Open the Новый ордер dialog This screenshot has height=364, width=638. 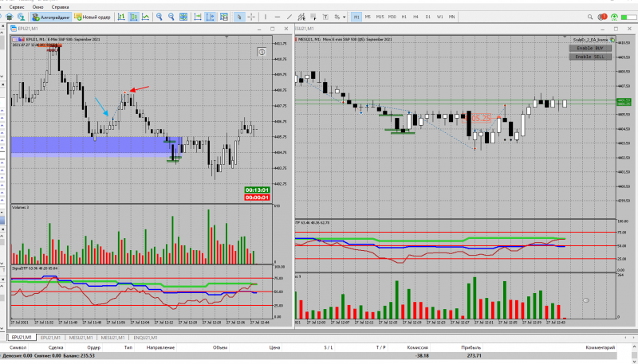point(93,17)
